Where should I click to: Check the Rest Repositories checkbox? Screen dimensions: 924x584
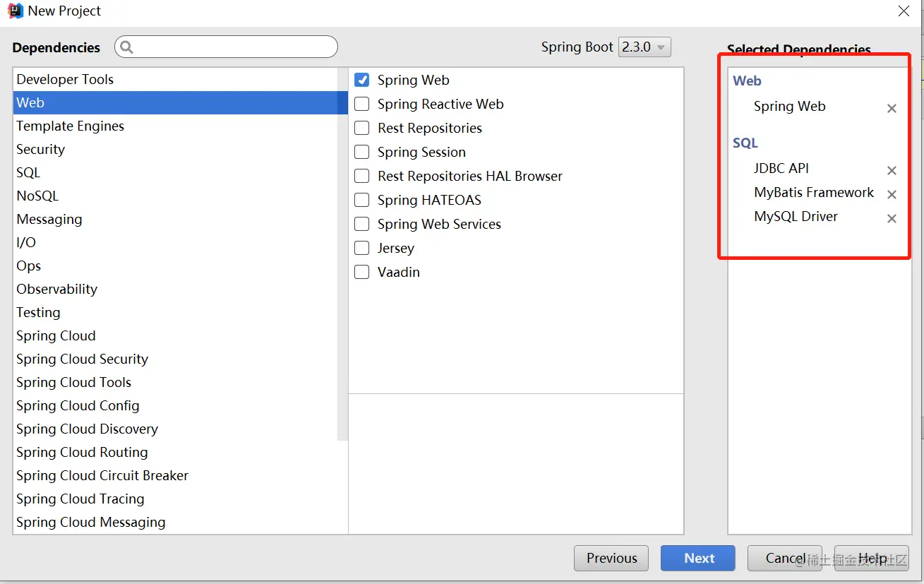click(361, 128)
